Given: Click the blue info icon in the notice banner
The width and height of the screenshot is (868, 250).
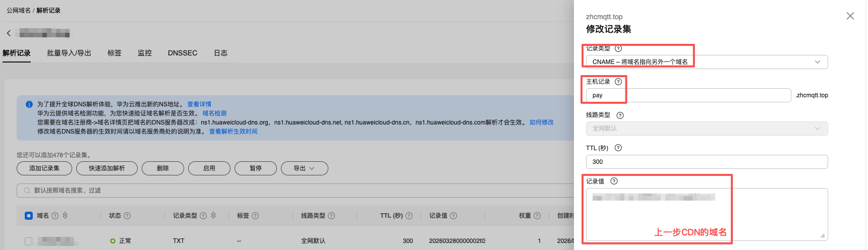Looking at the screenshot, I should (x=29, y=104).
